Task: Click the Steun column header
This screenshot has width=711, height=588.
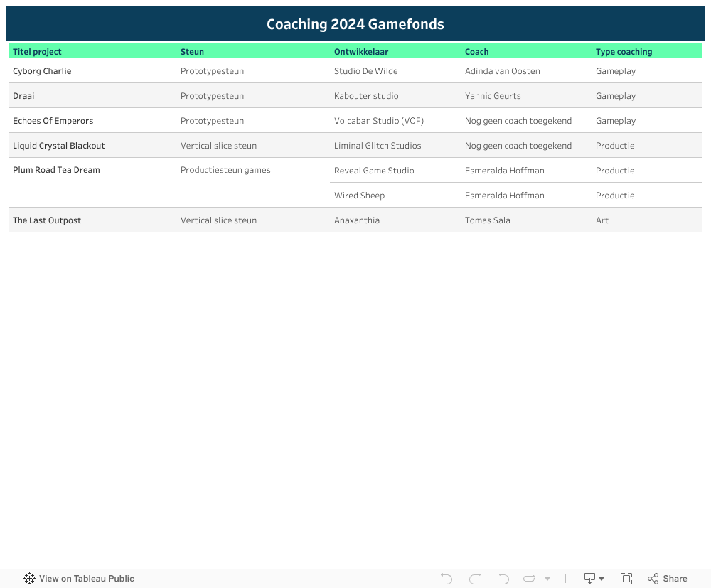Action: coord(192,52)
